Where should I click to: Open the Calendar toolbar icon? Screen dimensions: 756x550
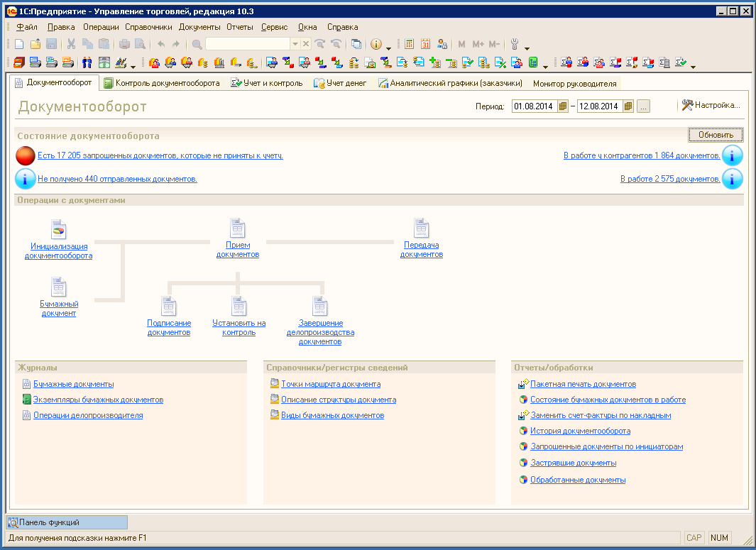tap(426, 44)
